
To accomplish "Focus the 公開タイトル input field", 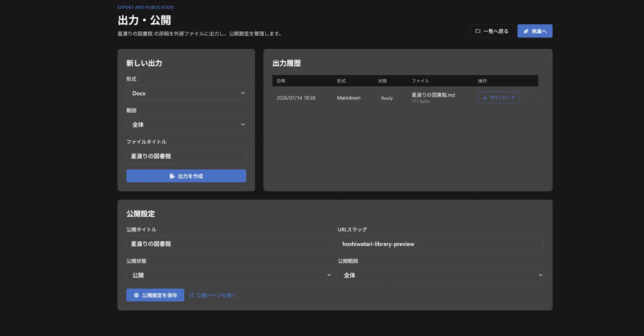I will 229,244.
